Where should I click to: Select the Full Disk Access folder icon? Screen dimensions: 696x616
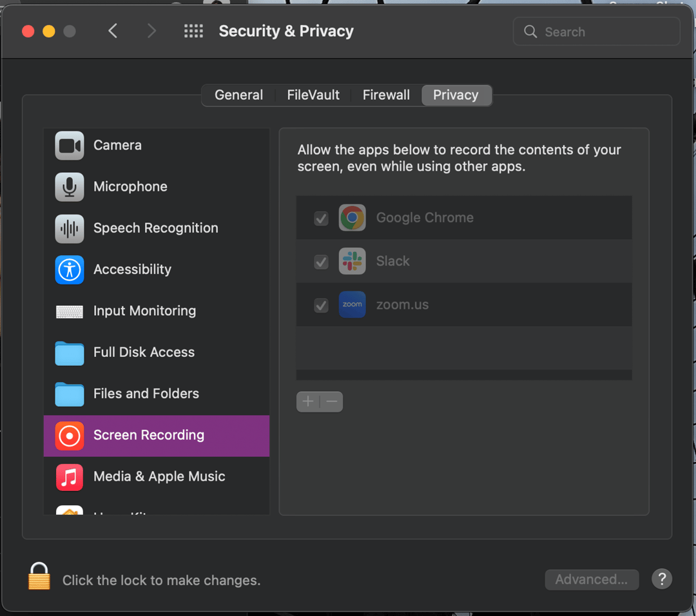pos(70,352)
